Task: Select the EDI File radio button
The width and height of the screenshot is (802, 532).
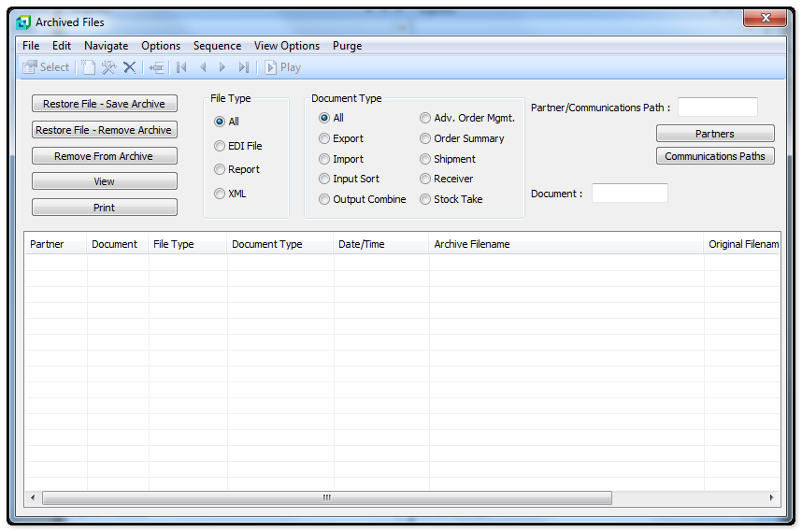Action: pos(220,146)
